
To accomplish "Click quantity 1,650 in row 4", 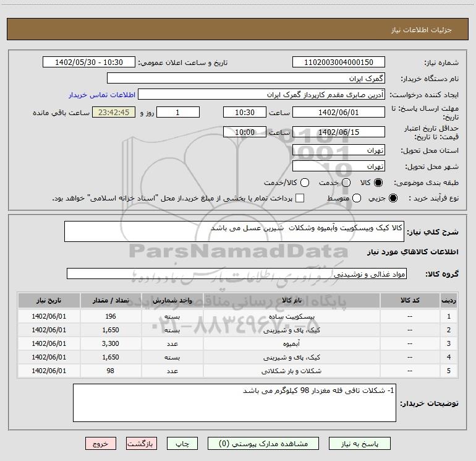I will pos(111,358).
